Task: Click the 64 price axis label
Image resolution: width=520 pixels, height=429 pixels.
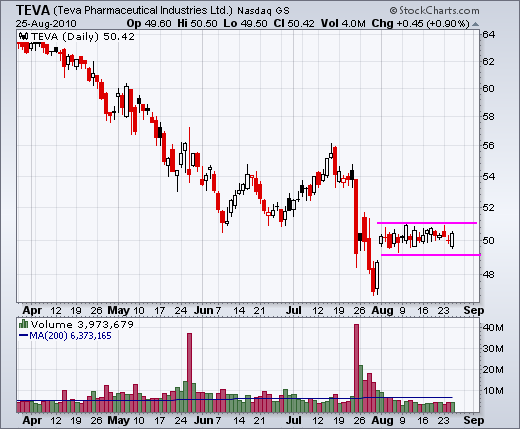Action: [x=489, y=35]
